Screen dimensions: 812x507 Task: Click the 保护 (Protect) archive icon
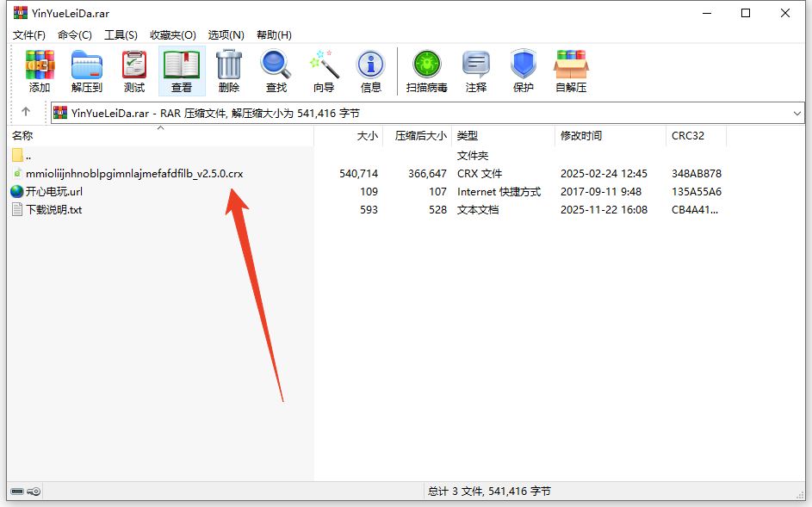pyautogui.click(x=523, y=71)
